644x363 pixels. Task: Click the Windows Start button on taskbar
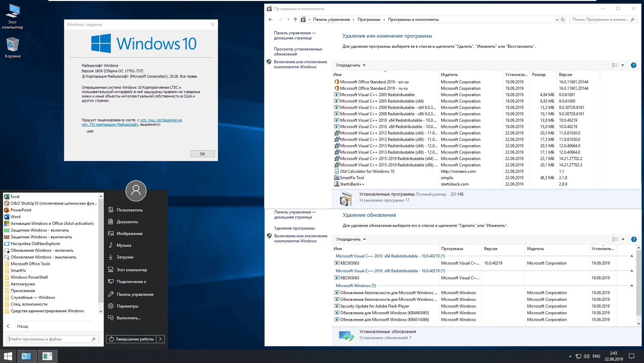[x=8, y=356]
